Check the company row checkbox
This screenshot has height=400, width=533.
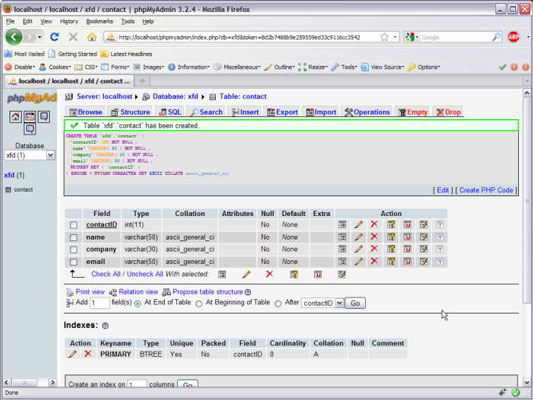coord(73,249)
